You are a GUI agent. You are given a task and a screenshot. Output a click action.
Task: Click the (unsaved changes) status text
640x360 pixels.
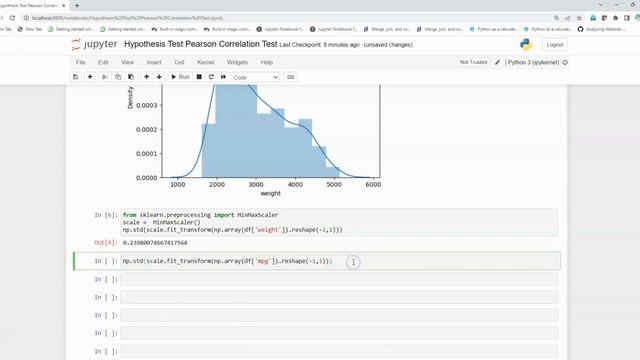(x=388, y=45)
